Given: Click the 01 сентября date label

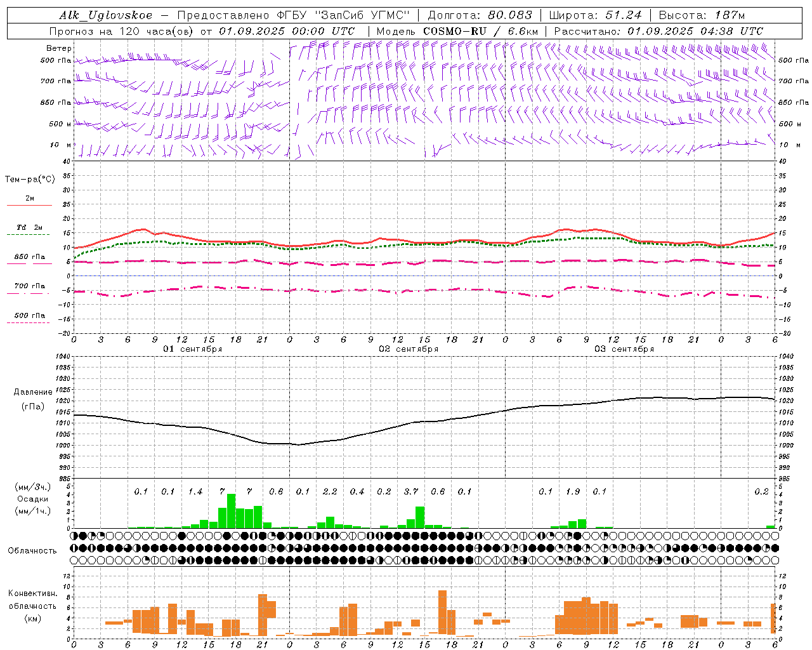Looking at the screenshot, I should click(x=193, y=349).
